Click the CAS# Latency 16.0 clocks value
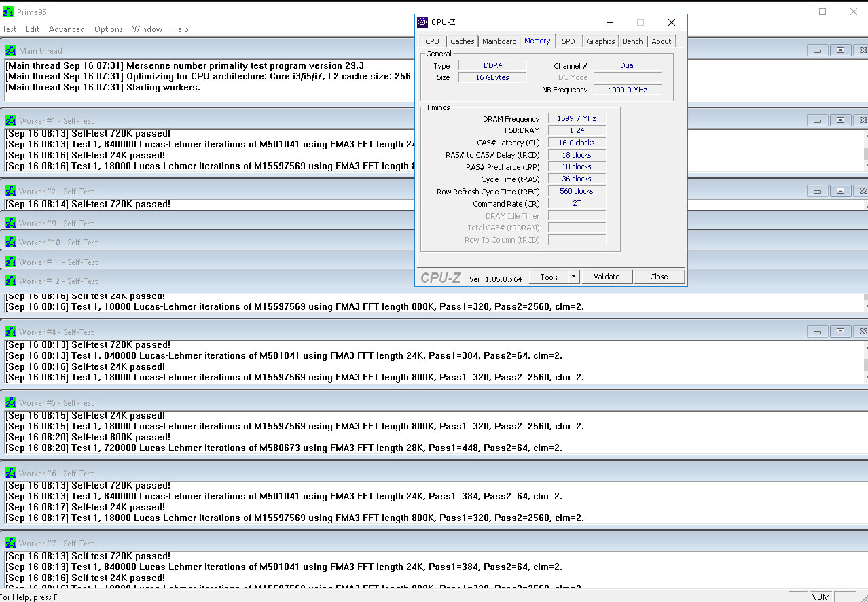868x602 pixels. pyautogui.click(x=577, y=143)
